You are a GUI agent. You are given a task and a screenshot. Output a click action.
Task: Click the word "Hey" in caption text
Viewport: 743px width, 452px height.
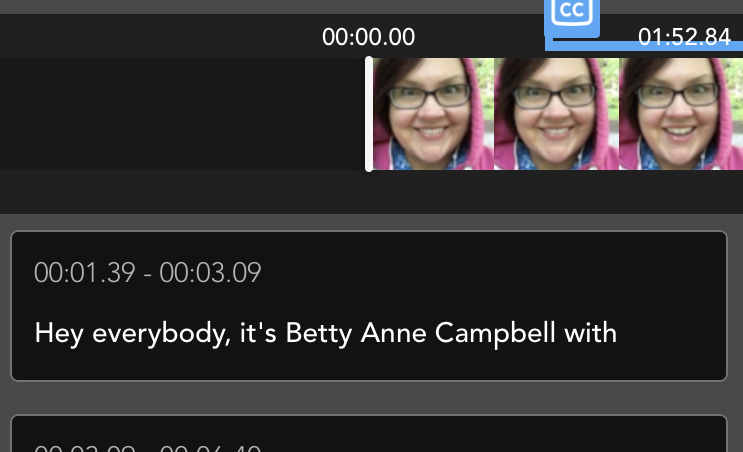click(x=59, y=334)
